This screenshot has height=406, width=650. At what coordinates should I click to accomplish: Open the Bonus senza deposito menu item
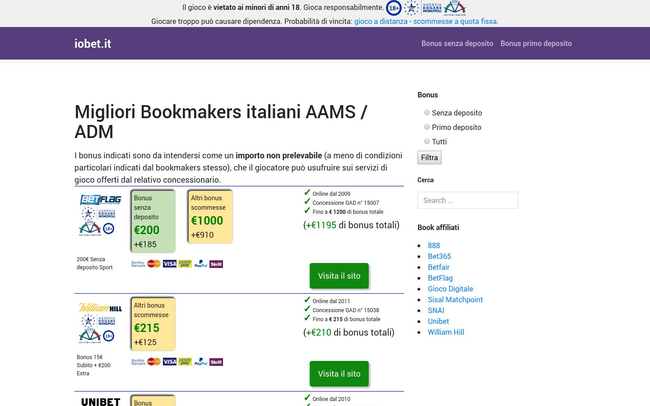point(457,44)
